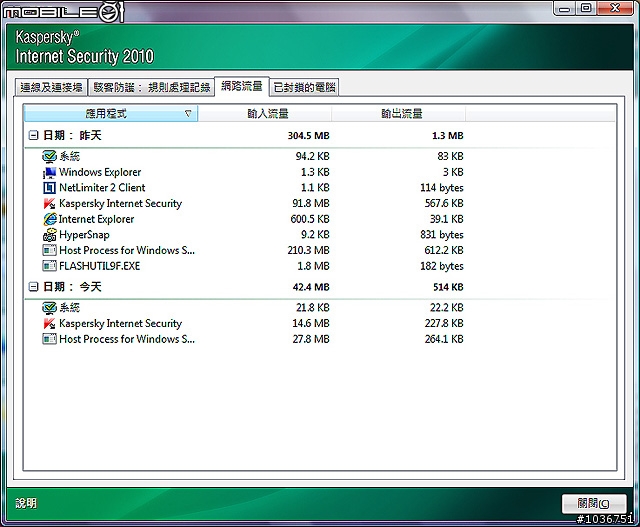The height and width of the screenshot is (527, 640).
Task: Click the 27.8 MB input value
Action: coord(311,339)
